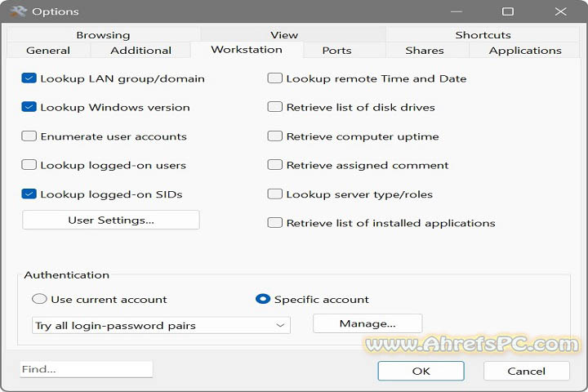This screenshot has height=392, width=588.
Task: Close the Options window
Action: 560,11
